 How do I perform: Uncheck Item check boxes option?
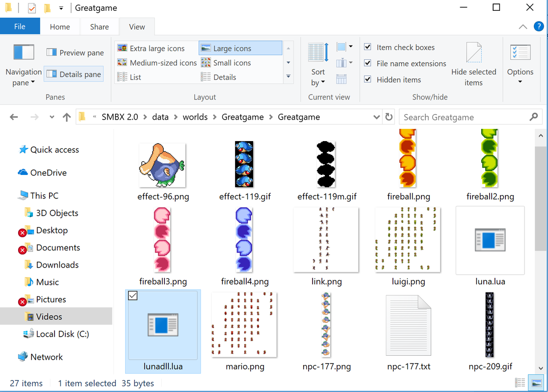[367, 47]
